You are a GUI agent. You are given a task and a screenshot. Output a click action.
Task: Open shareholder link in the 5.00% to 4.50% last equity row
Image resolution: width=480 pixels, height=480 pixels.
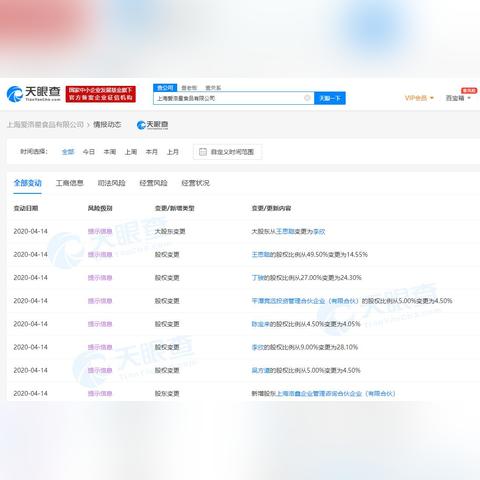click(261, 370)
